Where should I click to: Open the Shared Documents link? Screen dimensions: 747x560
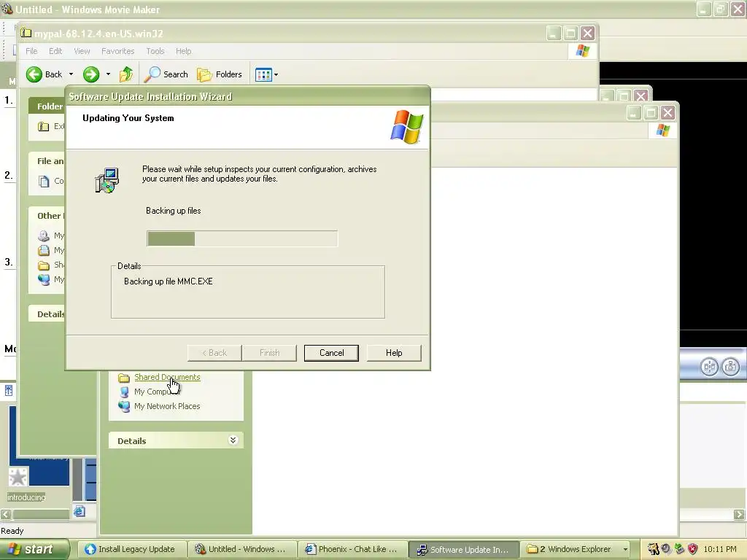coord(167,377)
